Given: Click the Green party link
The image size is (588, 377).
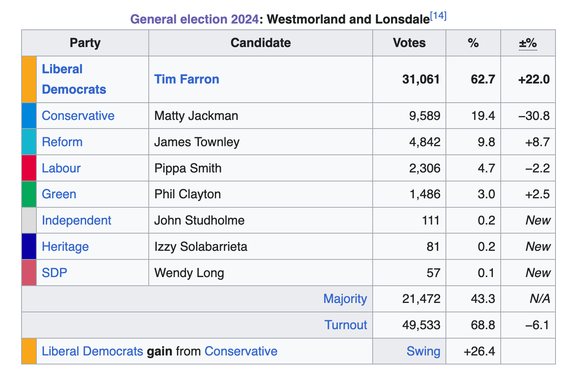Looking at the screenshot, I should [x=59, y=194].
